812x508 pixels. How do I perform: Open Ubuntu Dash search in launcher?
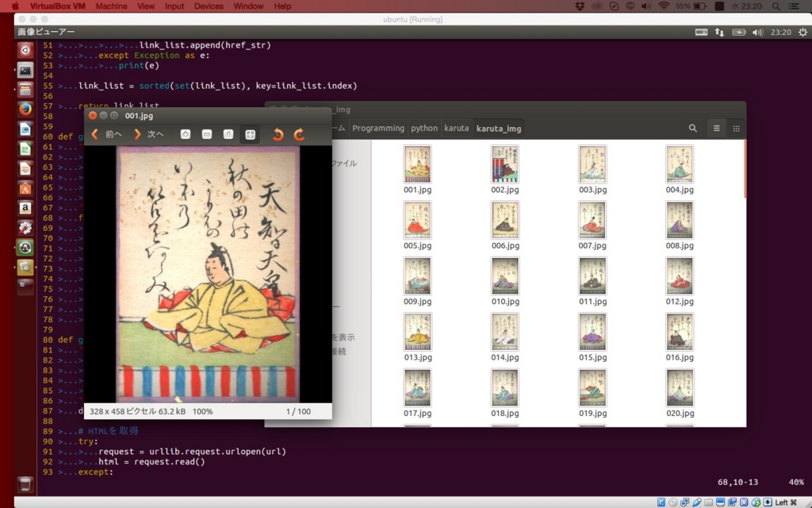(25, 50)
